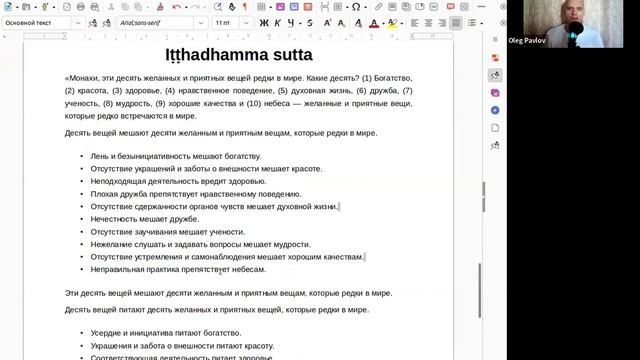This screenshot has height=360, width=640.
Task: Toggle formatting marks pilcrow icon
Action: pyautogui.click(x=245, y=7)
